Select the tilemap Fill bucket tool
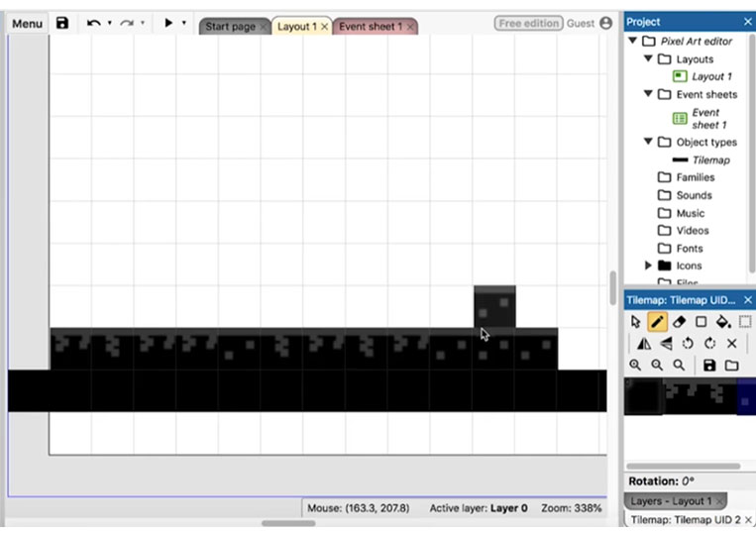The height and width of the screenshot is (536, 756). click(x=722, y=322)
